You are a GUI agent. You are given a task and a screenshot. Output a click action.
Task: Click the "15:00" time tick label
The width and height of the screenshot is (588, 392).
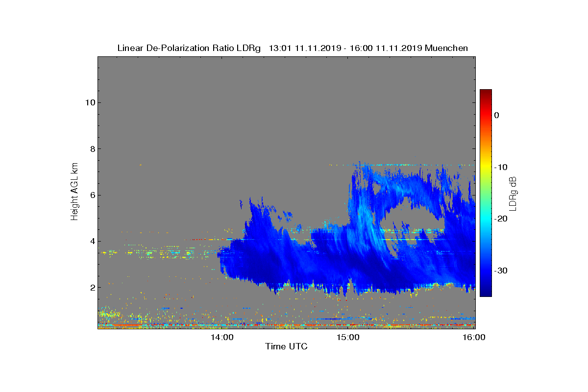pos(348,337)
